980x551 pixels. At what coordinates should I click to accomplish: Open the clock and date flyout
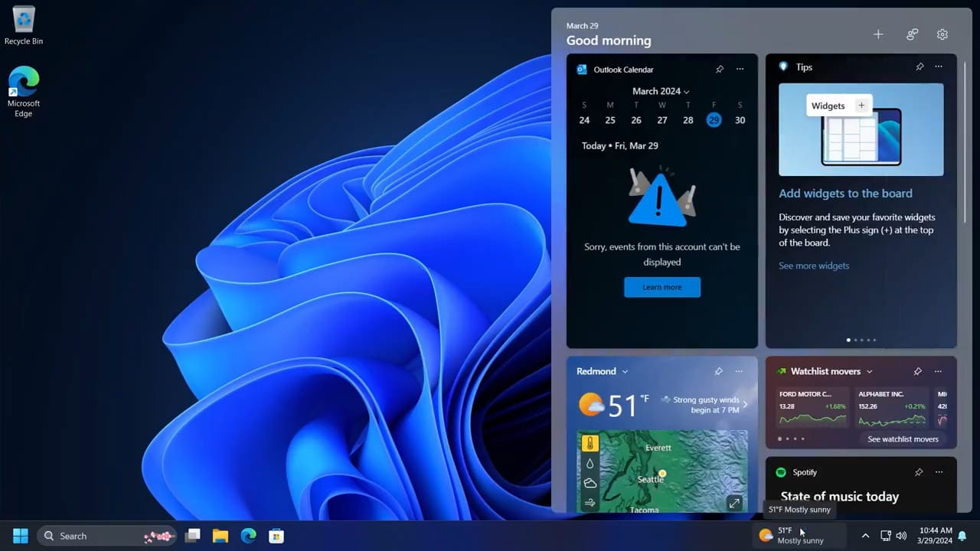coord(935,536)
